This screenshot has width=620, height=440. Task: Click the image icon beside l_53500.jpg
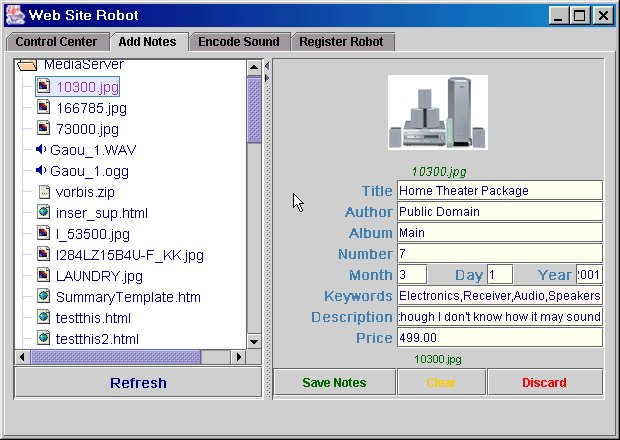pyautogui.click(x=43, y=233)
